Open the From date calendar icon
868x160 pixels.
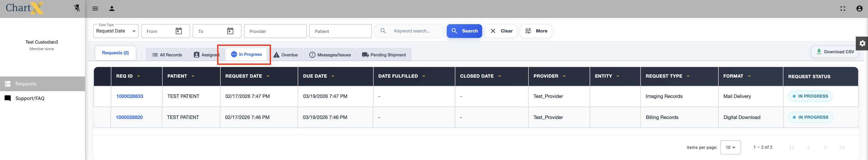click(178, 31)
